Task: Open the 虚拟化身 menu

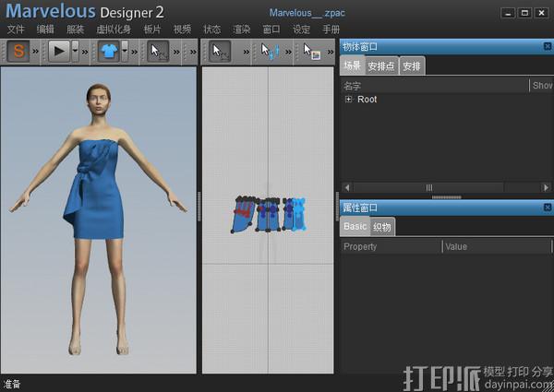Action: pyautogui.click(x=114, y=30)
